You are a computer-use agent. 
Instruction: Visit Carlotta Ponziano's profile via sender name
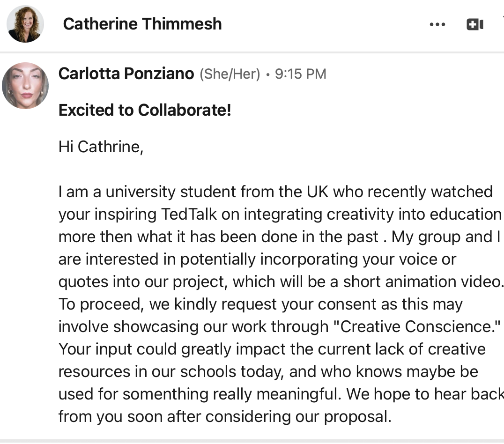[126, 74]
